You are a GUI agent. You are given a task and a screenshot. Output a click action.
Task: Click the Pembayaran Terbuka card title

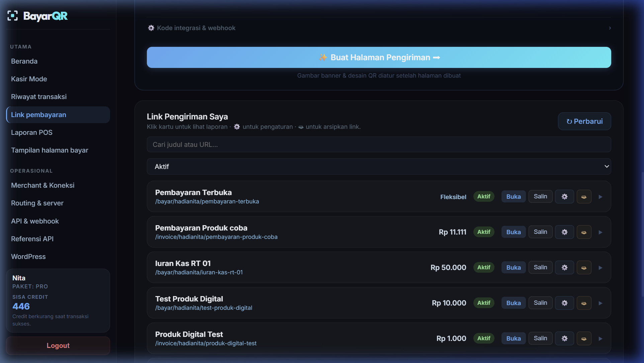click(x=193, y=192)
